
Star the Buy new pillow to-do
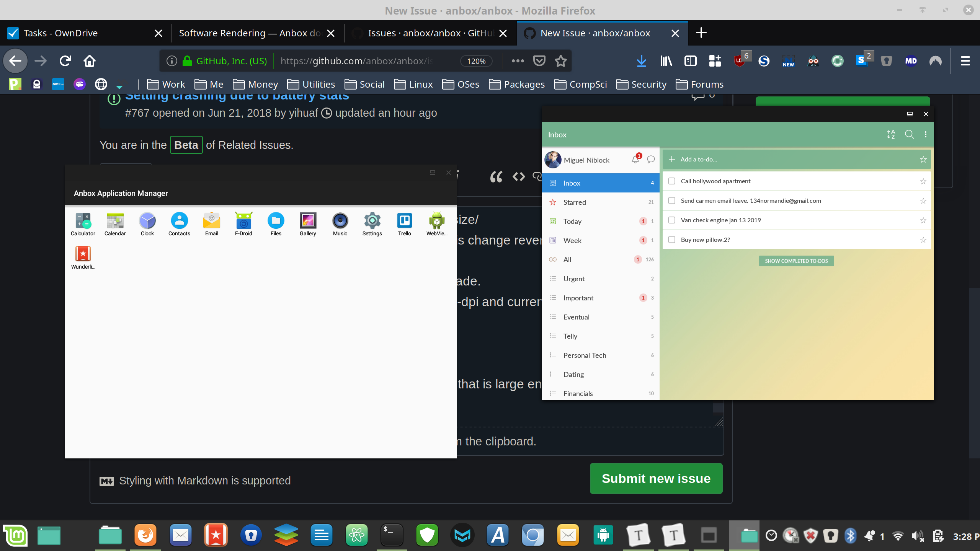923,240
